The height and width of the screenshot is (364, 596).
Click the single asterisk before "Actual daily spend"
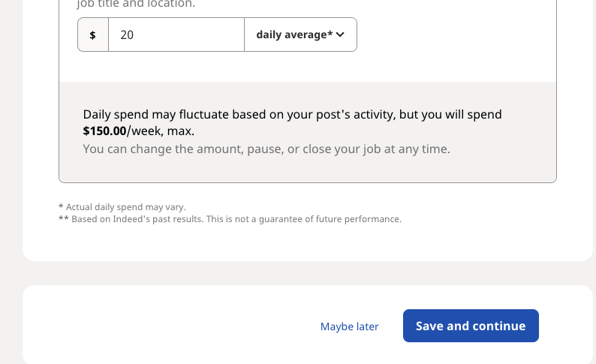pos(61,206)
